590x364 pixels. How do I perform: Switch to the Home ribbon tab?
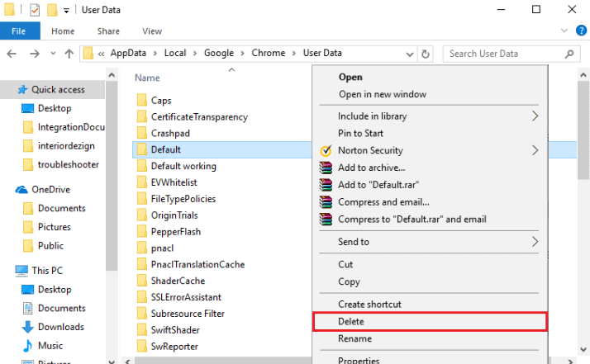tap(63, 31)
